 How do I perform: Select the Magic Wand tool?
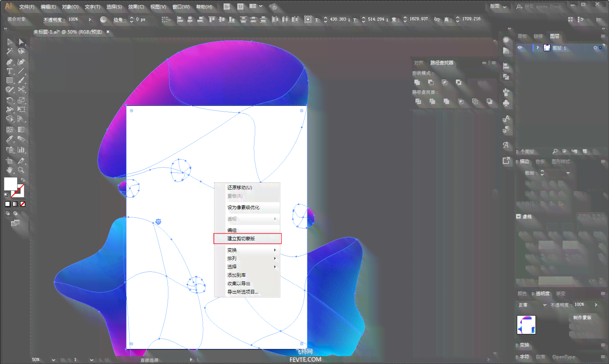click(x=10, y=51)
